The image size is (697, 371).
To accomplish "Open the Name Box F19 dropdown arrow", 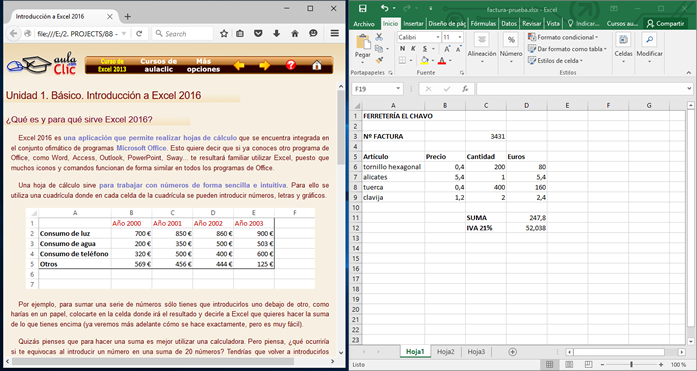I will click(x=398, y=89).
